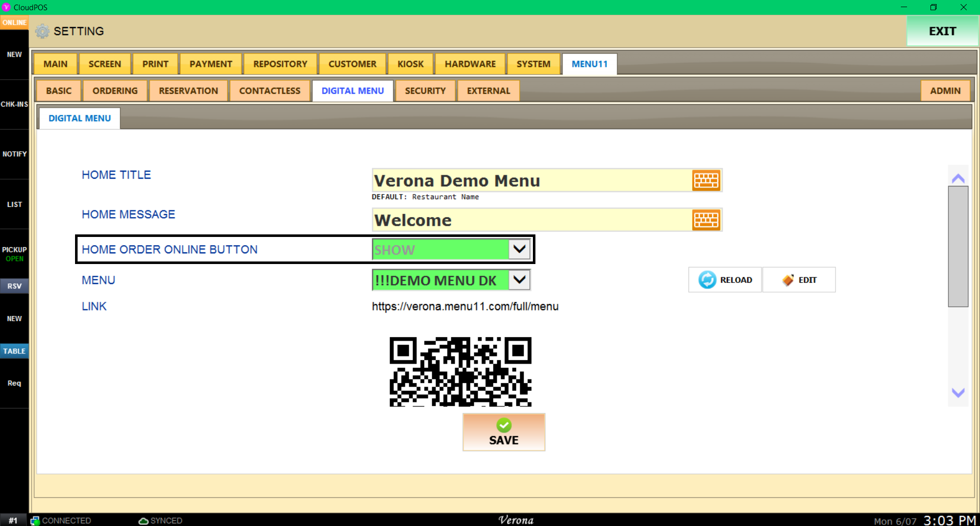980x526 pixels.
Task: Click the clock showing 3:03 PM
Action: tap(949, 520)
